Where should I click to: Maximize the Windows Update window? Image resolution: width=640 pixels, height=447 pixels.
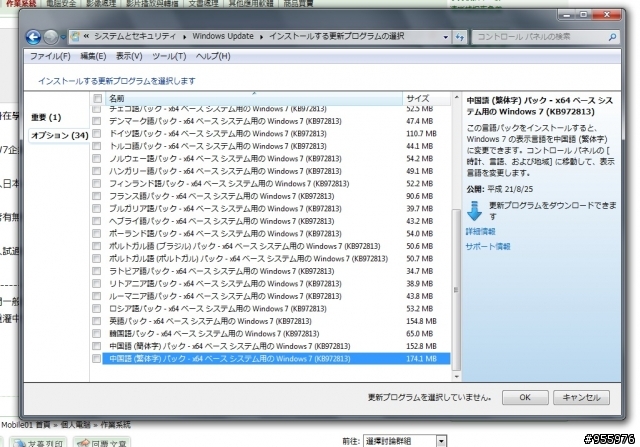pyautogui.click(x=583, y=15)
